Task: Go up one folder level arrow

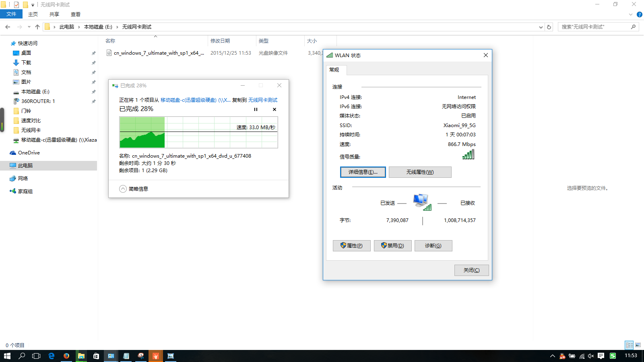Action: (37, 27)
